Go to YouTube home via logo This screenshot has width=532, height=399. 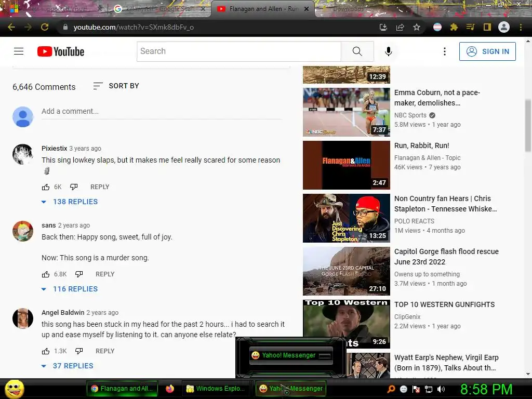pos(61,51)
